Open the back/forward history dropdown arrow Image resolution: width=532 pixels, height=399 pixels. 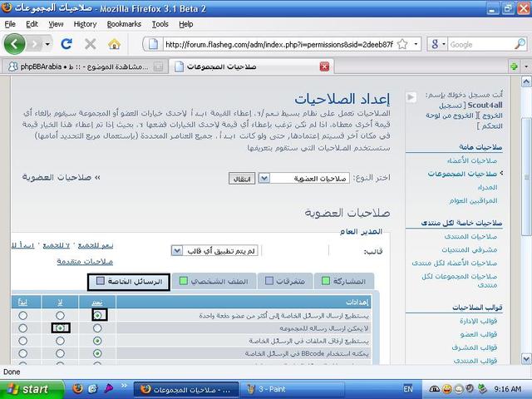coord(47,44)
